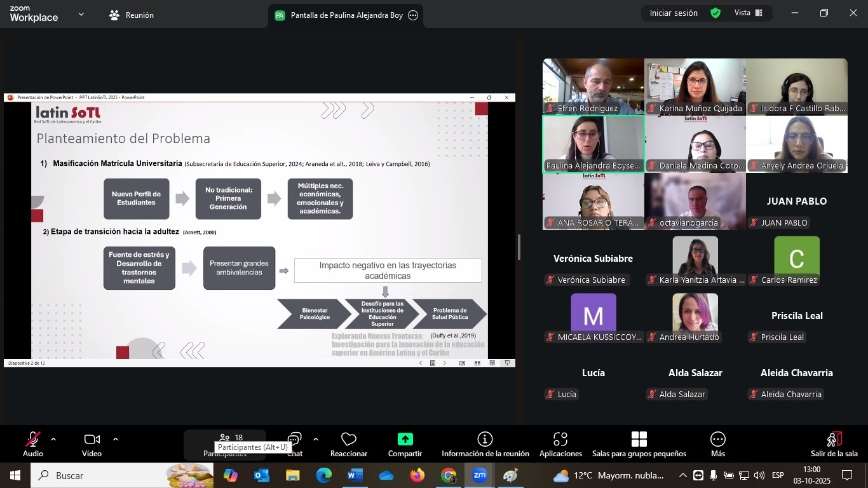Open the Zoom Workplace dropdown arrow
This screenshot has width=868, height=488.
[x=81, y=14]
